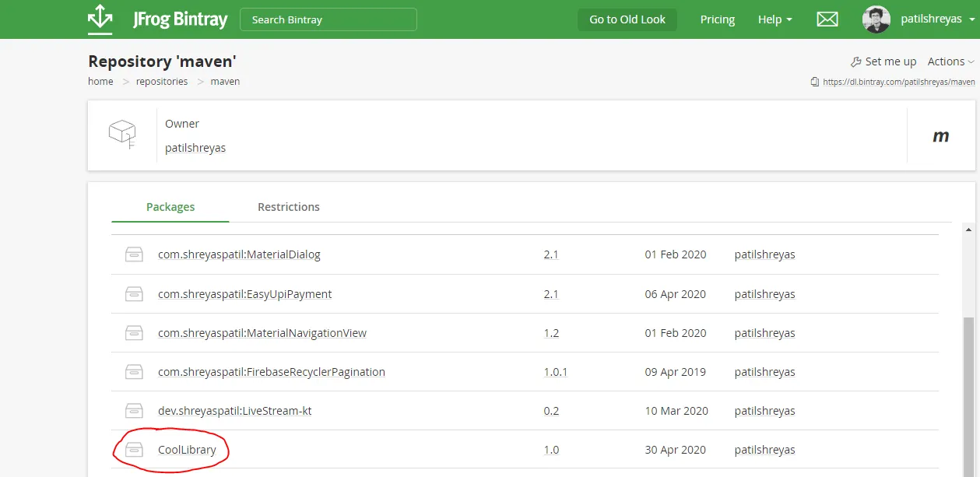
Task: Open the Pricing page
Action: (716, 19)
